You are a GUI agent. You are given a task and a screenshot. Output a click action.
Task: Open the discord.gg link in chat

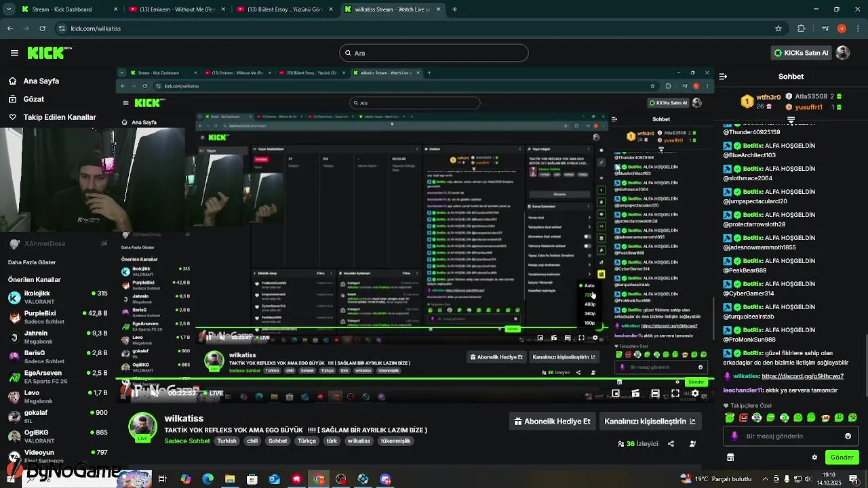point(802,376)
